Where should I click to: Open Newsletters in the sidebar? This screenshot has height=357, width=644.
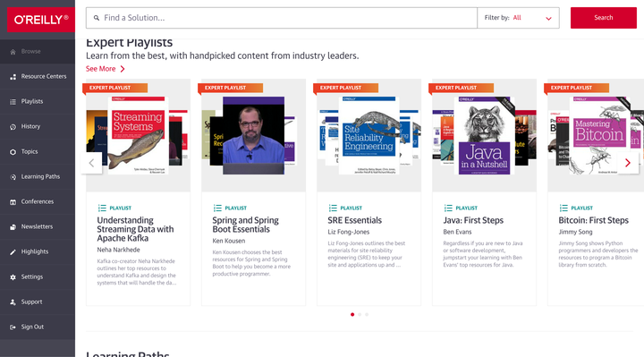point(38,226)
